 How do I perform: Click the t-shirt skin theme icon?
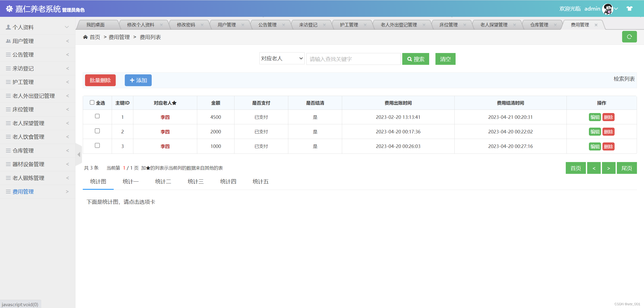click(x=629, y=9)
